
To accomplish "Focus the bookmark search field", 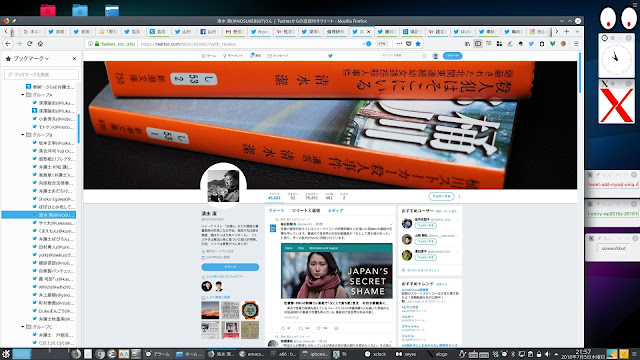I will 41,74.
